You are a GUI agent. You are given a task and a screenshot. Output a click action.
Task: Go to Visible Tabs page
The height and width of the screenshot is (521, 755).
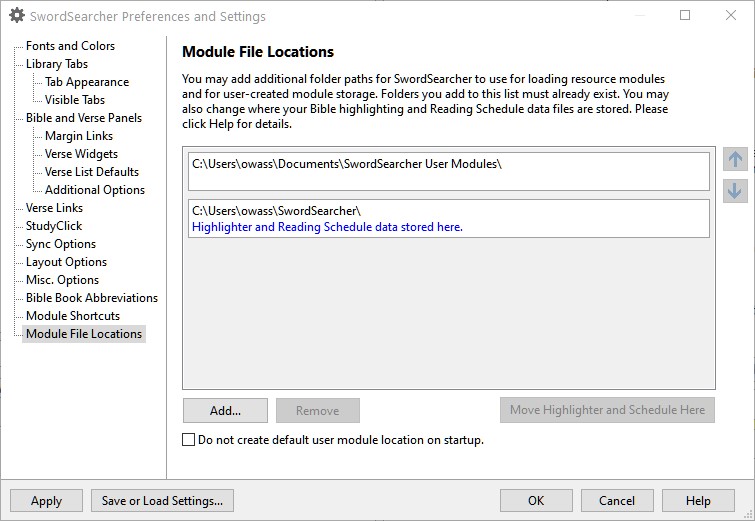75,100
